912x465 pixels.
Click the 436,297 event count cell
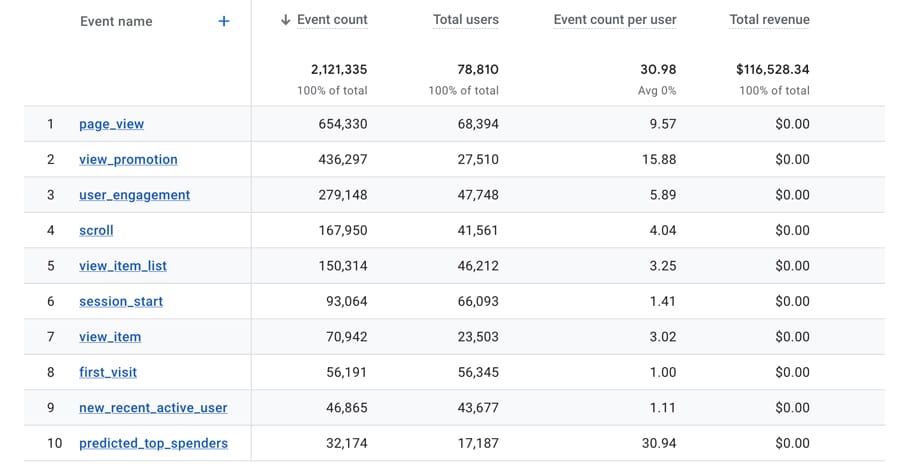[343, 159]
